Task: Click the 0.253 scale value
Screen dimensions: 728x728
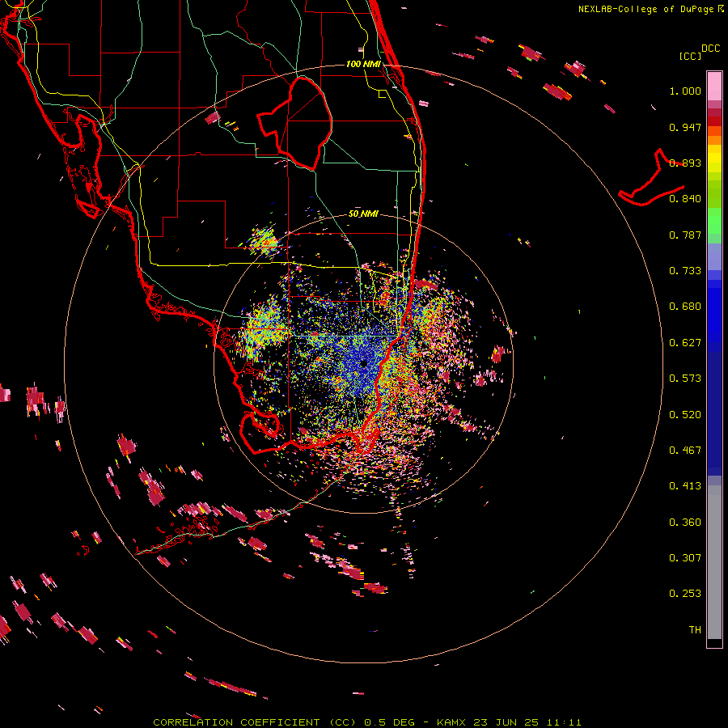Action: (685, 594)
